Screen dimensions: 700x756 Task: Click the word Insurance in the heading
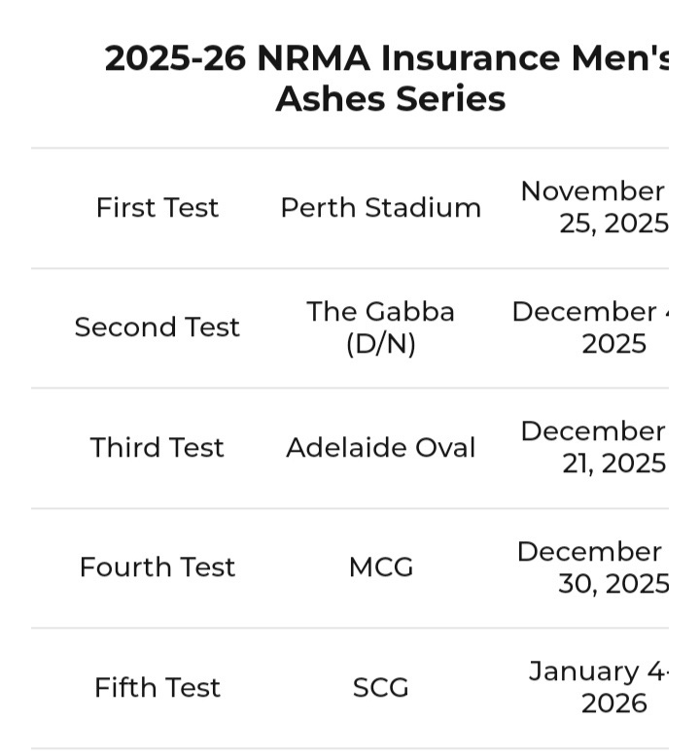pos(470,58)
